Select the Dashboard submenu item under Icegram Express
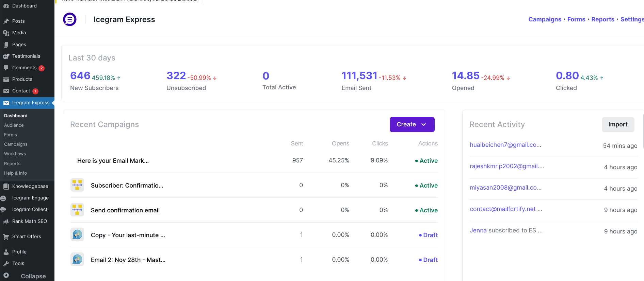 [x=16, y=116]
